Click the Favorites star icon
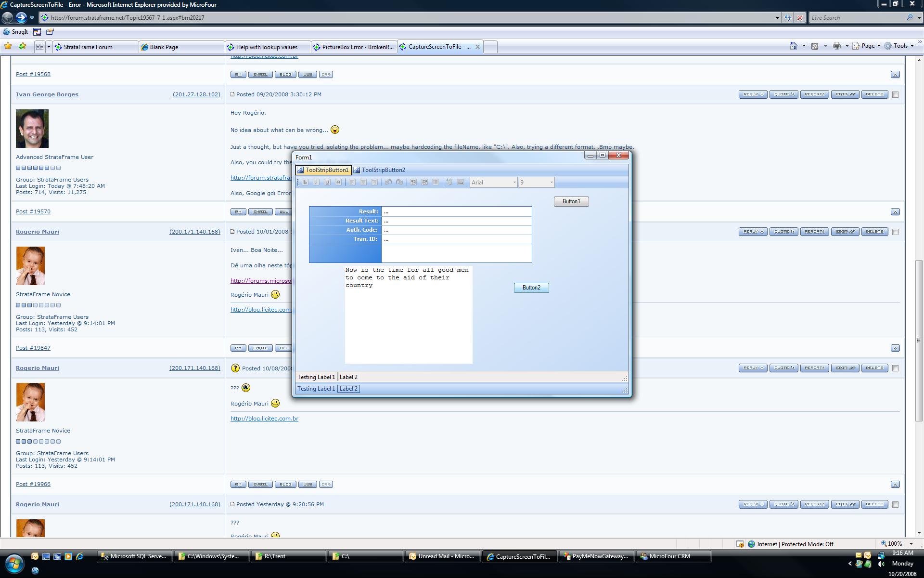 (8, 46)
